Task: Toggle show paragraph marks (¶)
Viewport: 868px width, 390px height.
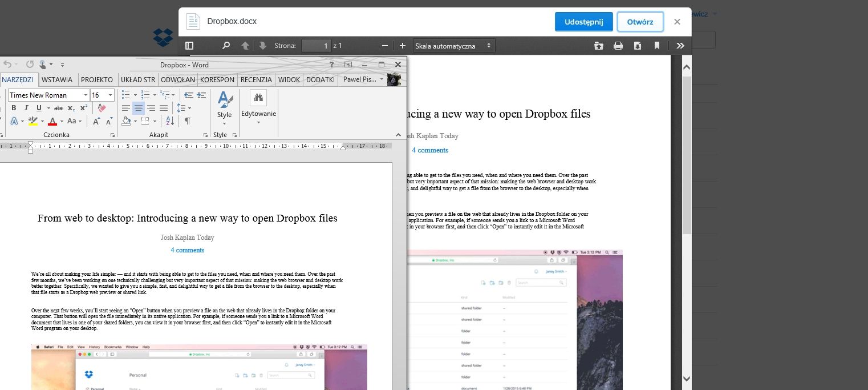Action: (187, 121)
